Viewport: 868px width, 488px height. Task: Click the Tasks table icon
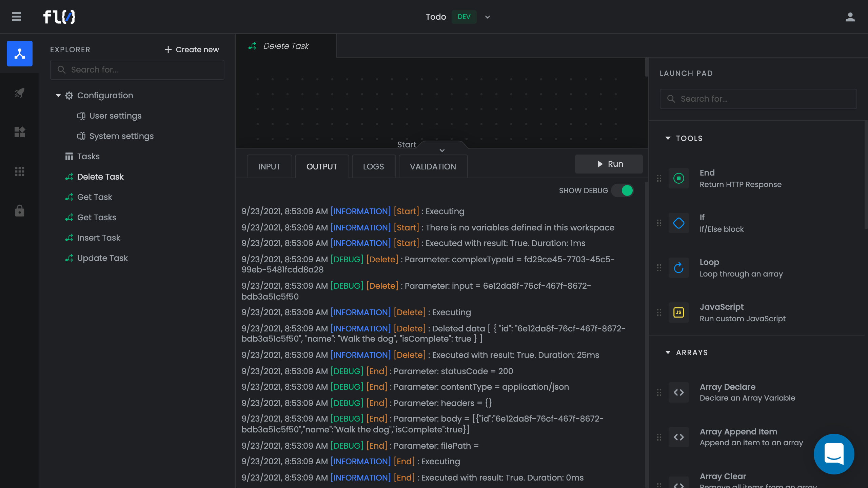(69, 157)
